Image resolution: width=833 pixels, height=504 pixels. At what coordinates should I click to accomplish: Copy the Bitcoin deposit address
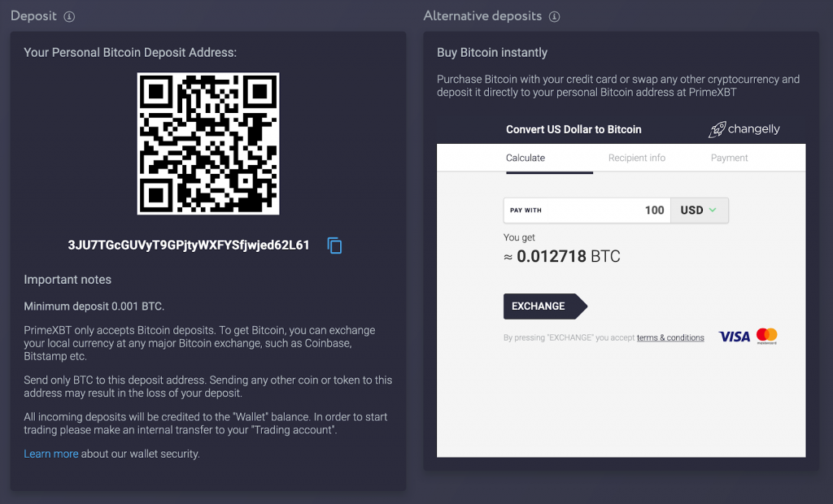pyautogui.click(x=334, y=245)
